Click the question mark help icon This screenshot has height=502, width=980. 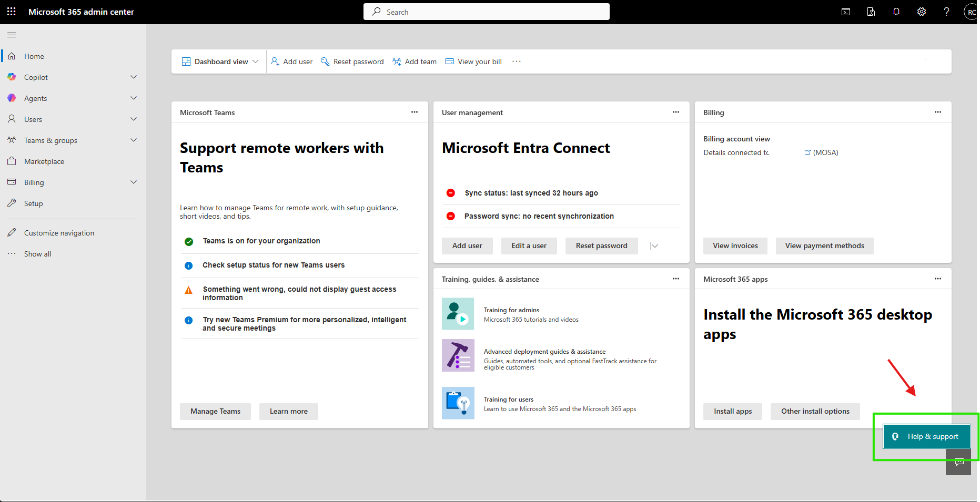coord(947,12)
